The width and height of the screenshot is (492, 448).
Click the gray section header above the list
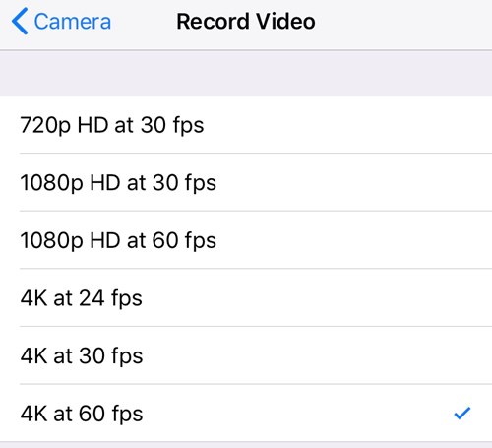246,73
